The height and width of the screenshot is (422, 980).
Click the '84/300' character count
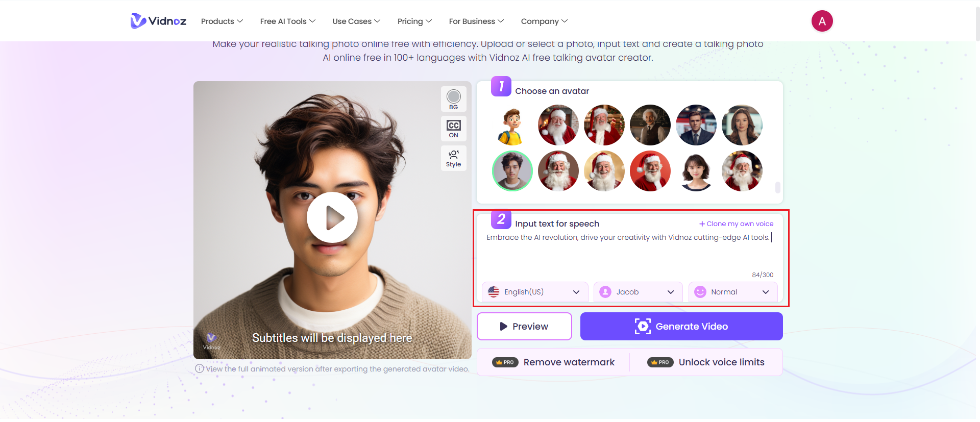[763, 275]
